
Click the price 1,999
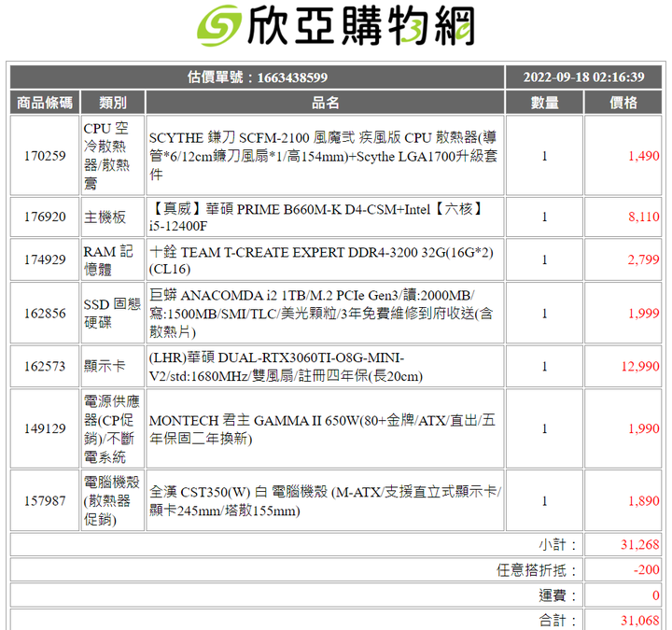643,314
